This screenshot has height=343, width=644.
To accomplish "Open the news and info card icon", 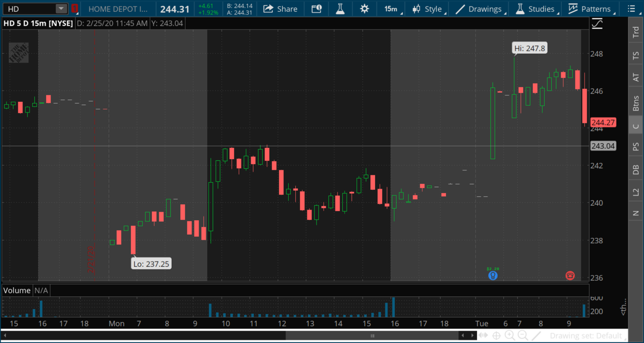I will click(317, 9).
